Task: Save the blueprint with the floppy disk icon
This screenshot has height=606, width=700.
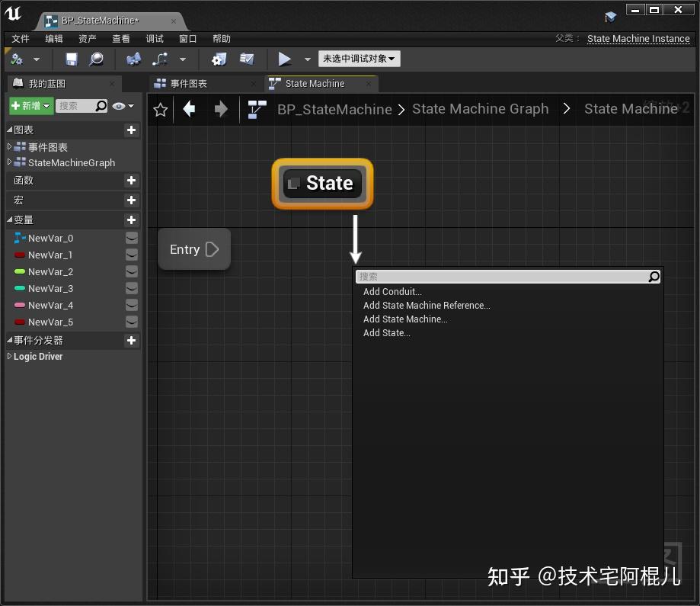Action: pyautogui.click(x=70, y=59)
